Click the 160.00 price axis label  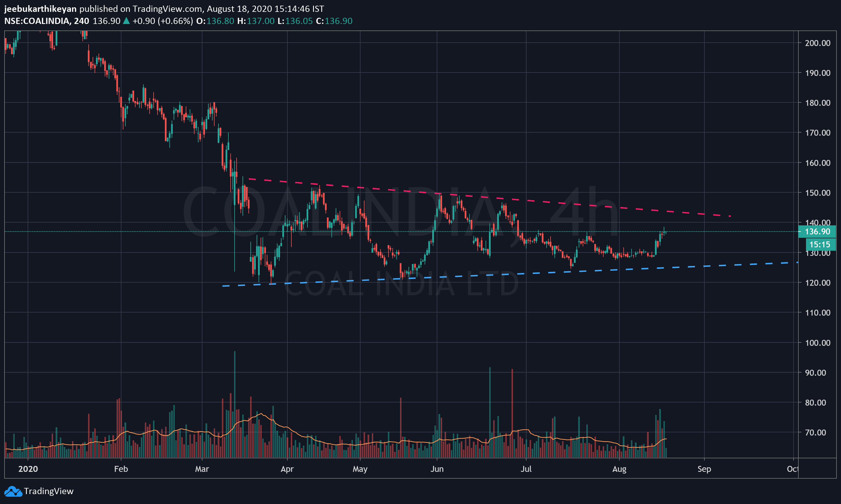[818, 163]
